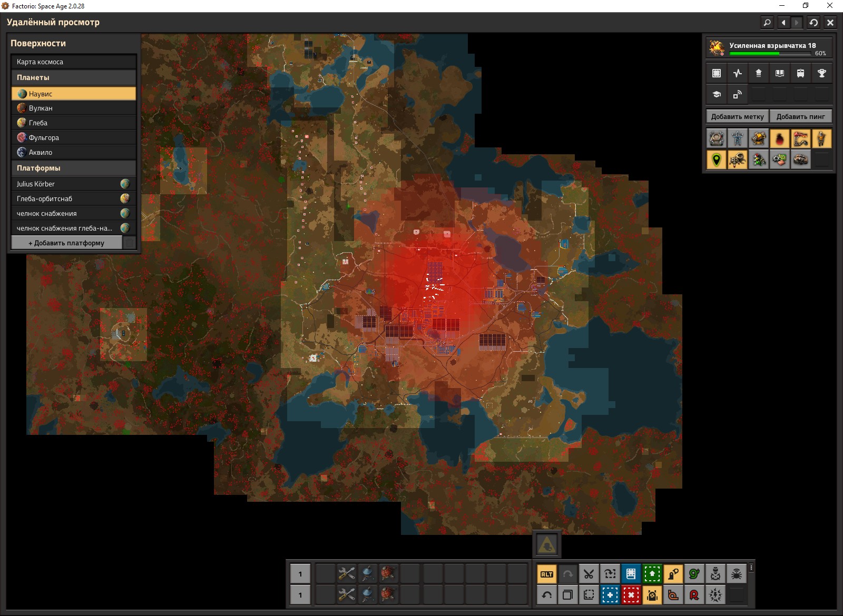Toggle gear and circuit recipe filter
This screenshot has height=616, width=843.
(x=780, y=160)
